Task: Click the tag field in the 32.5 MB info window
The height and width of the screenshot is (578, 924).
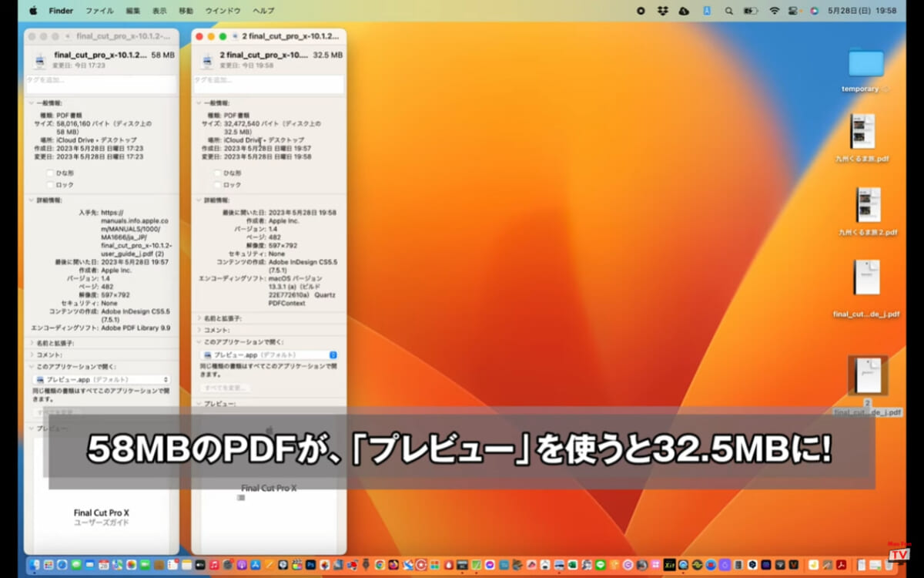Action: coord(269,83)
